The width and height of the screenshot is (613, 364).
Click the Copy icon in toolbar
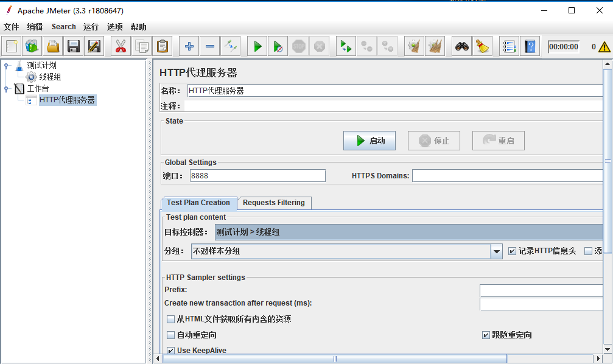click(x=141, y=46)
